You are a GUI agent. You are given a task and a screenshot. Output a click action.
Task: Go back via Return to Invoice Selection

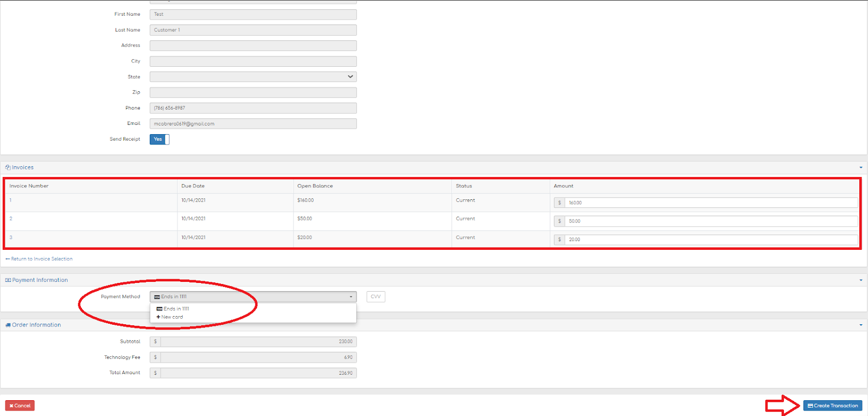(x=39, y=259)
